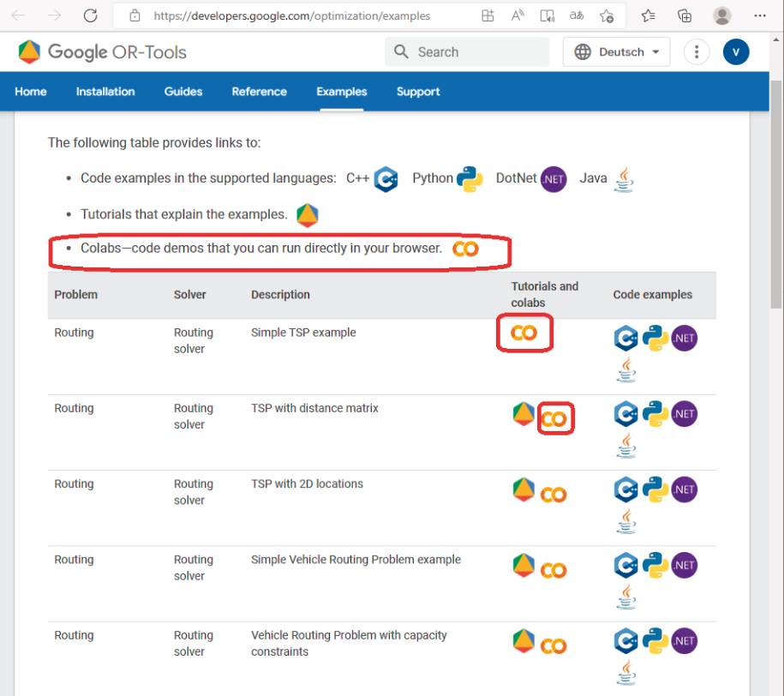
Task: Open C++ code for TSP with 2D locations
Action: (x=625, y=489)
